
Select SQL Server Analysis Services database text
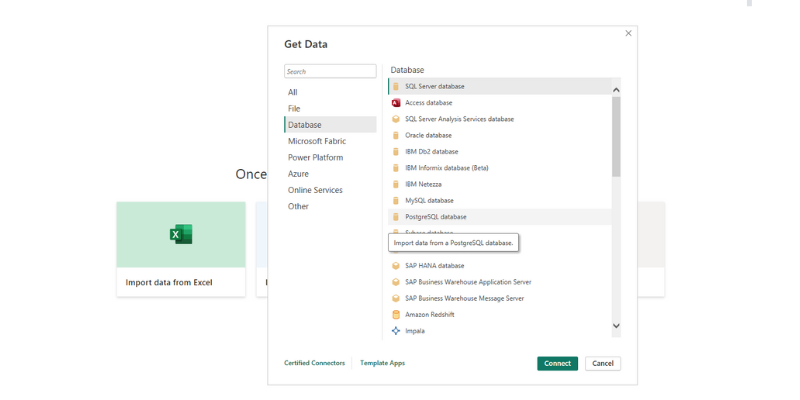click(460, 119)
